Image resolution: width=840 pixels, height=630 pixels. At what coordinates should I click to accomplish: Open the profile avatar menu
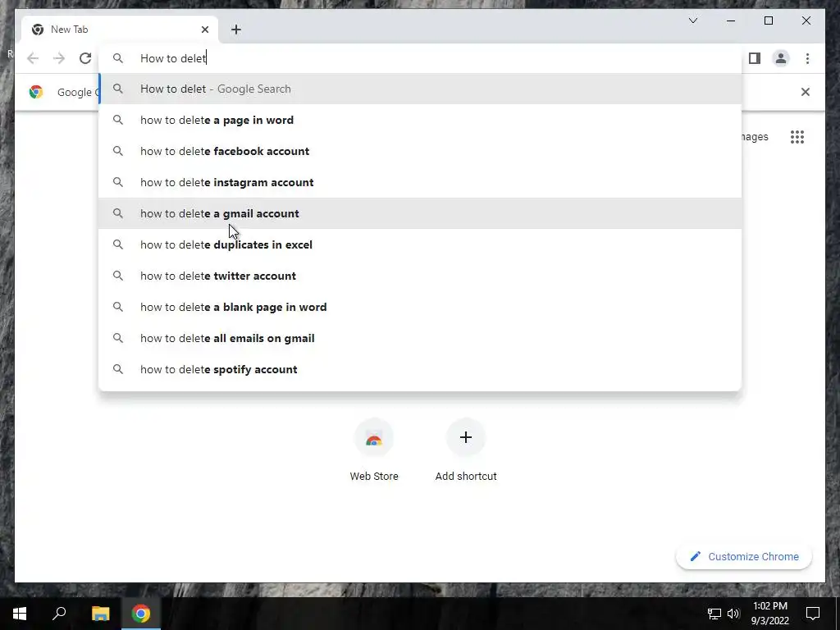781,58
